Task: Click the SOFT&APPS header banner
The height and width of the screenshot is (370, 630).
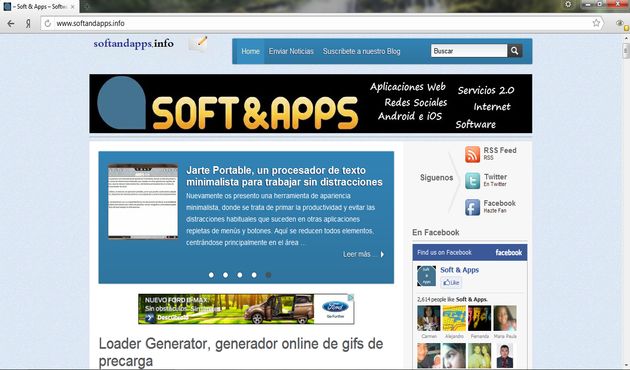Action: coord(311,103)
